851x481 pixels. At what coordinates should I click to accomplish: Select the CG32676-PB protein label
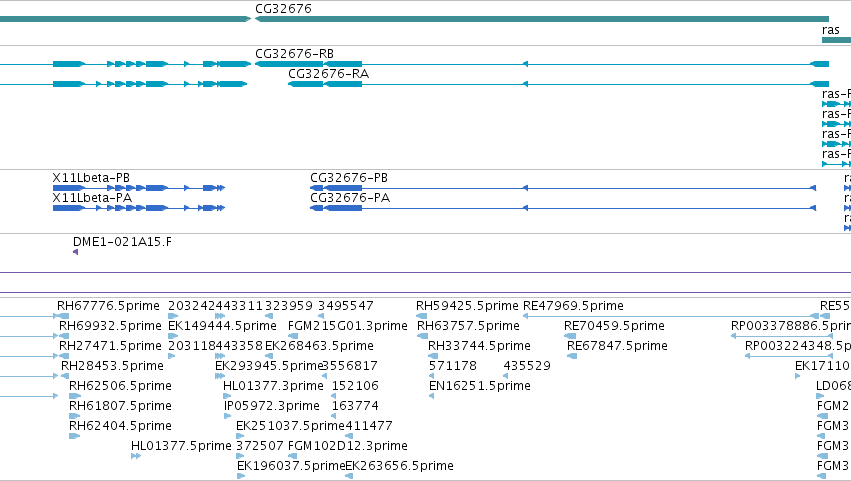click(349, 178)
